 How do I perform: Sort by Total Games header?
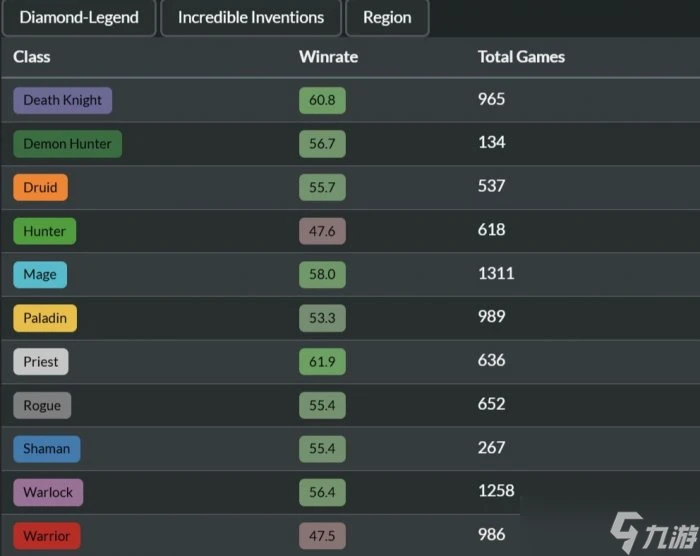coord(521,57)
